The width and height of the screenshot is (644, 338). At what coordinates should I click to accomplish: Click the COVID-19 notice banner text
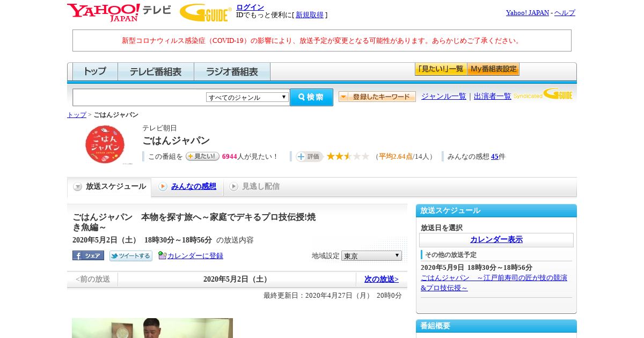[322, 41]
